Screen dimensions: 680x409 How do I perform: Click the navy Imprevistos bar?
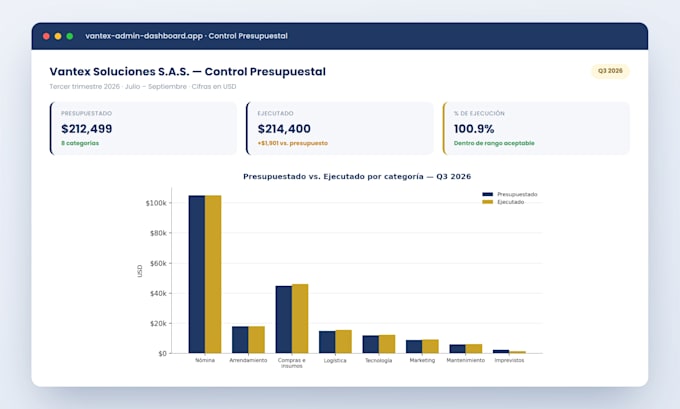501,351
